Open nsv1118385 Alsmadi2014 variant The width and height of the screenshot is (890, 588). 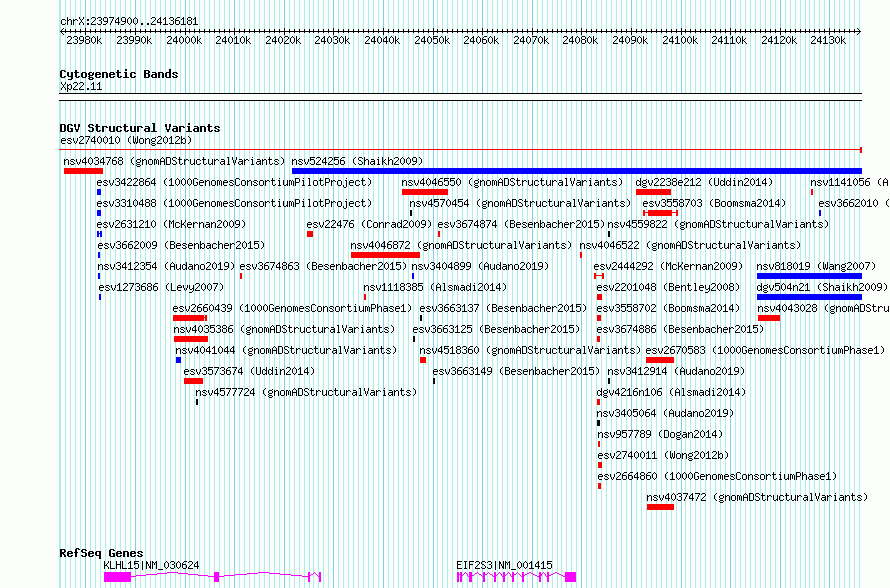pyautogui.click(x=435, y=287)
